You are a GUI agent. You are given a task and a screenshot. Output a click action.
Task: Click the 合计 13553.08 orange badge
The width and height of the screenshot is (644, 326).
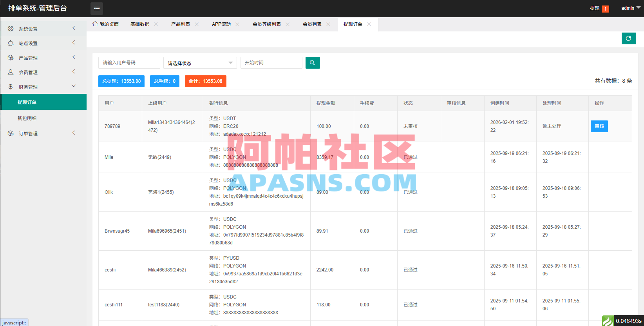click(x=206, y=81)
